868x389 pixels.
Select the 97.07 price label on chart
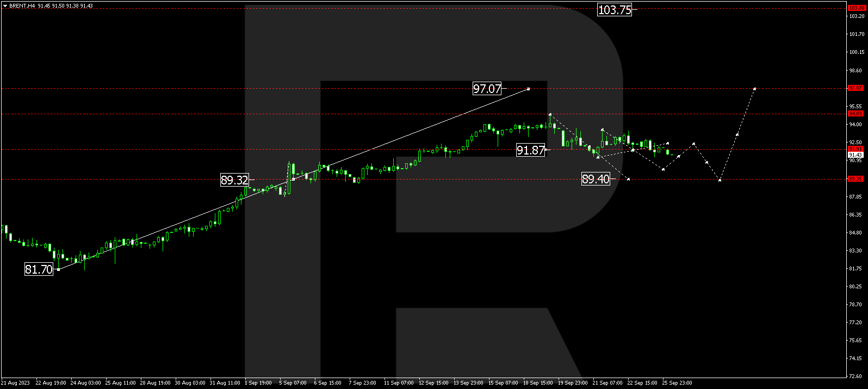click(x=487, y=89)
